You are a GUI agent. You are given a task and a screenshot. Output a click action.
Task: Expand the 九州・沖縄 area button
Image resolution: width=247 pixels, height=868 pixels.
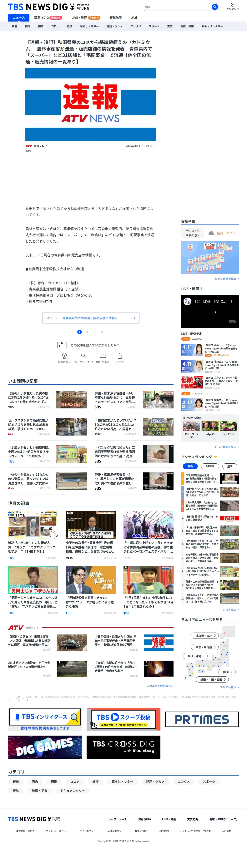point(195,656)
